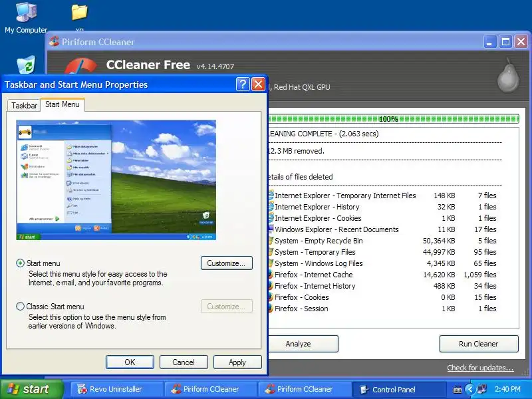Click the keyboard icon in system tray
Viewport: 532px width, 399px height.
click(458, 390)
